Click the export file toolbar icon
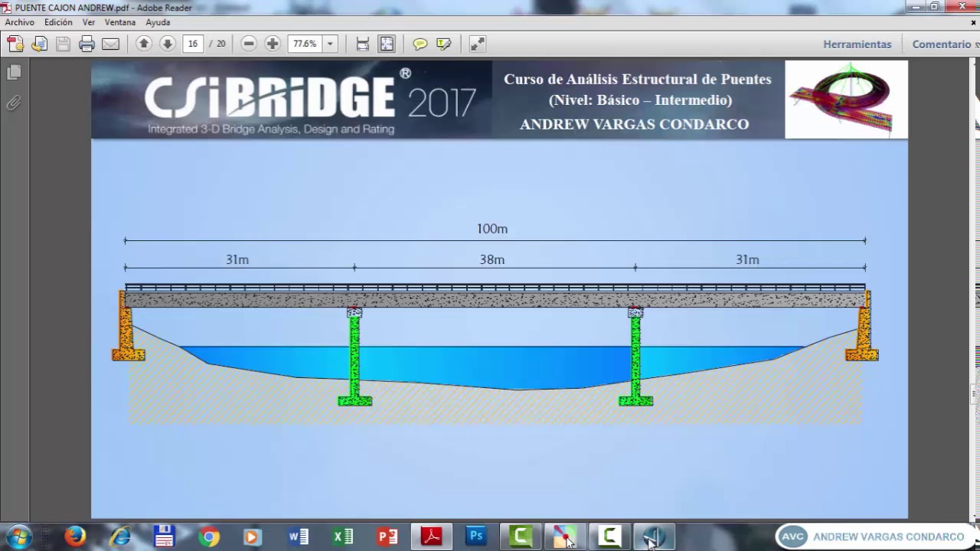The width and height of the screenshot is (980, 551). point(39,44)
